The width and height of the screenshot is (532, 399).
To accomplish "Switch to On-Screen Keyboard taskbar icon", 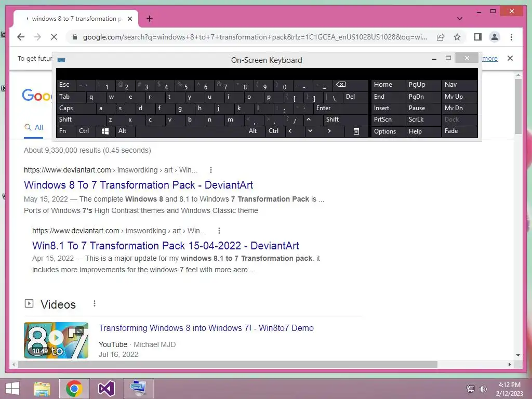I will pyautogui.click(x=138, y=389).
